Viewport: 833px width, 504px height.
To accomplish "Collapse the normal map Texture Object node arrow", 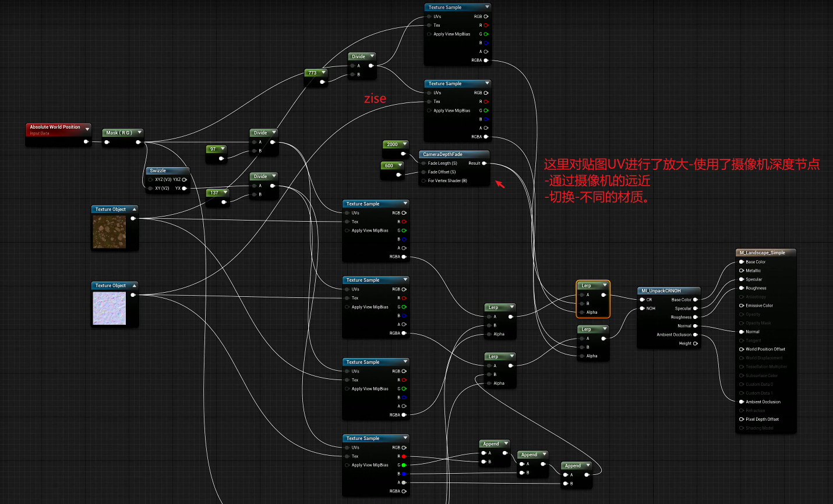I will click(x=134, y=285).
